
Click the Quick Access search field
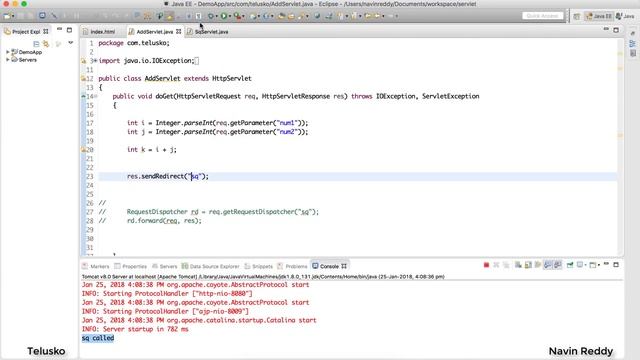[542, 16]
